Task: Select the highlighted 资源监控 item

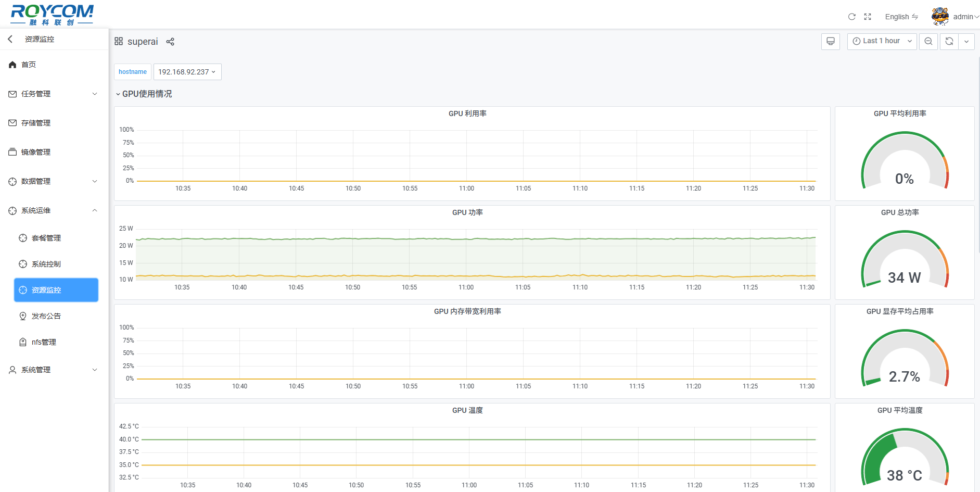Action: (56, 290)
